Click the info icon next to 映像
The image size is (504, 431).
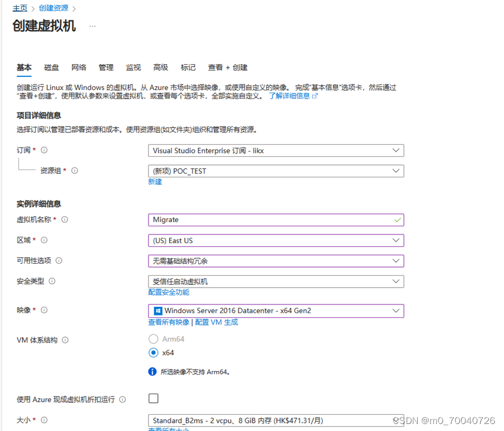click(x=44, y=310)
